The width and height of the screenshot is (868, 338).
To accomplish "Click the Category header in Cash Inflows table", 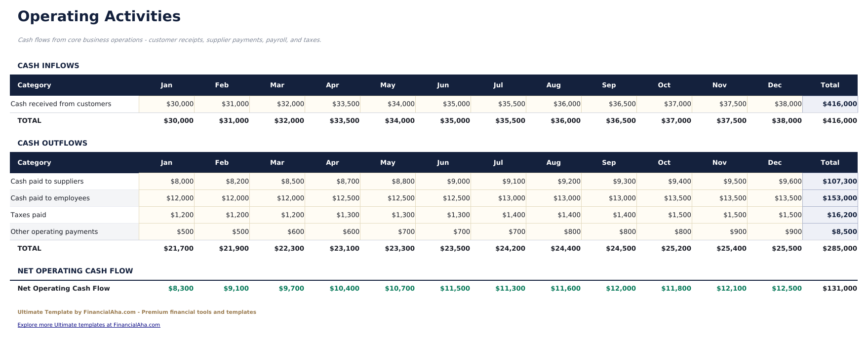I will [34, 85].
